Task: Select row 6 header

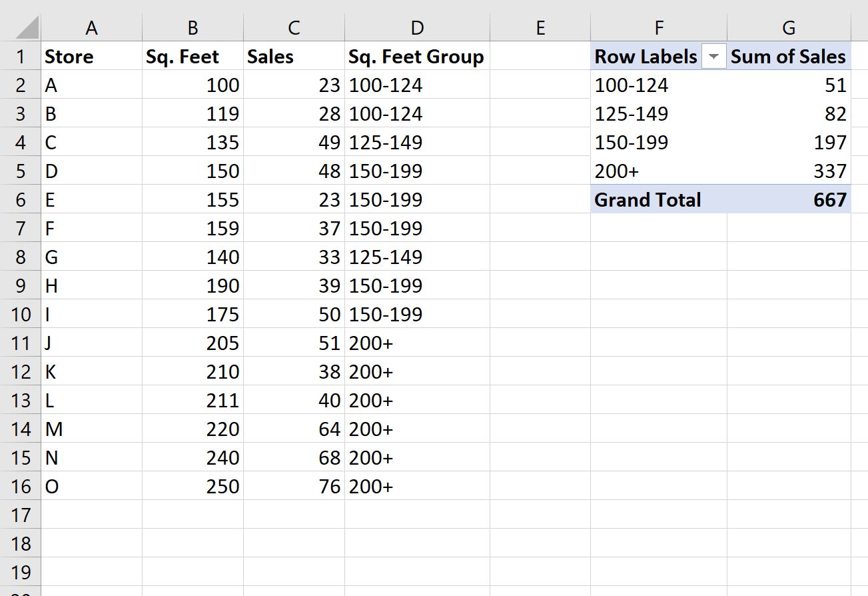Action: (x=21, y=200)
